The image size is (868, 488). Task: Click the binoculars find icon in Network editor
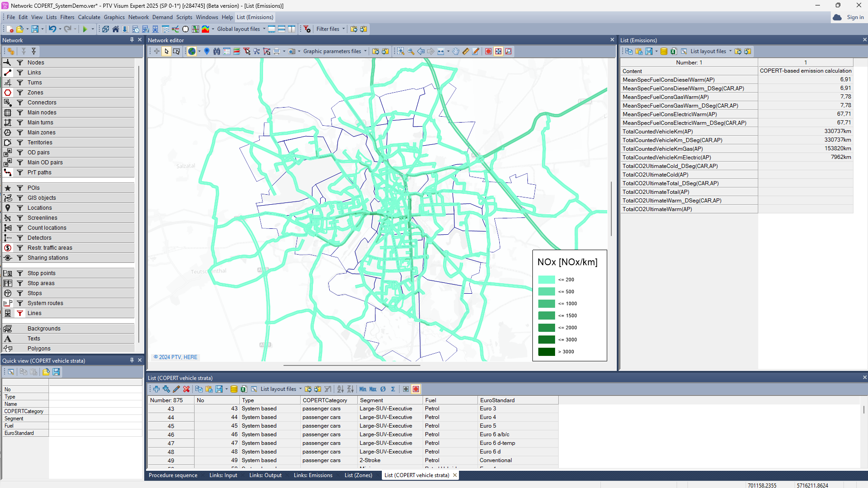217,51
